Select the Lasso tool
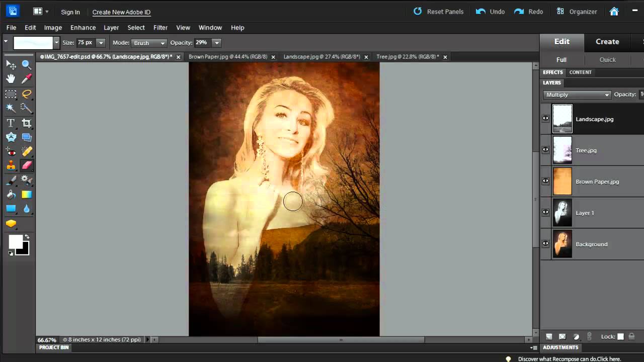 click(27, 94)
